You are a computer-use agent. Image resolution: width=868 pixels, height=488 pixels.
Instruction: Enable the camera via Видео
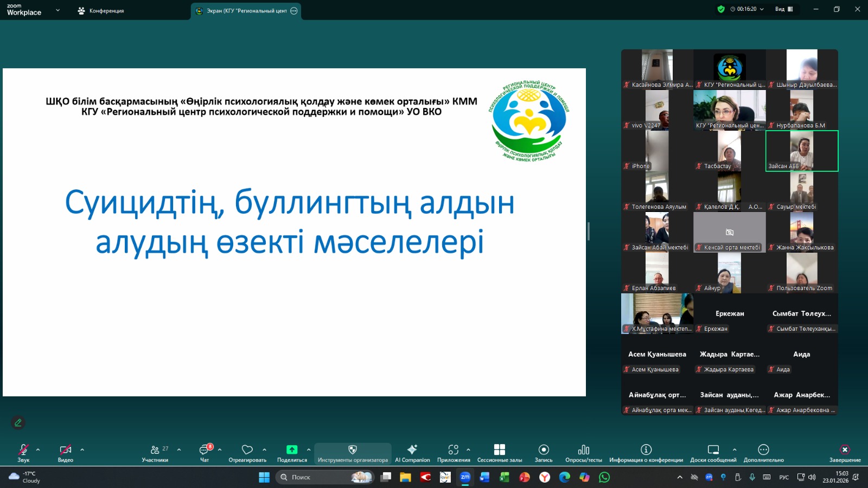(x=65, y=450)
